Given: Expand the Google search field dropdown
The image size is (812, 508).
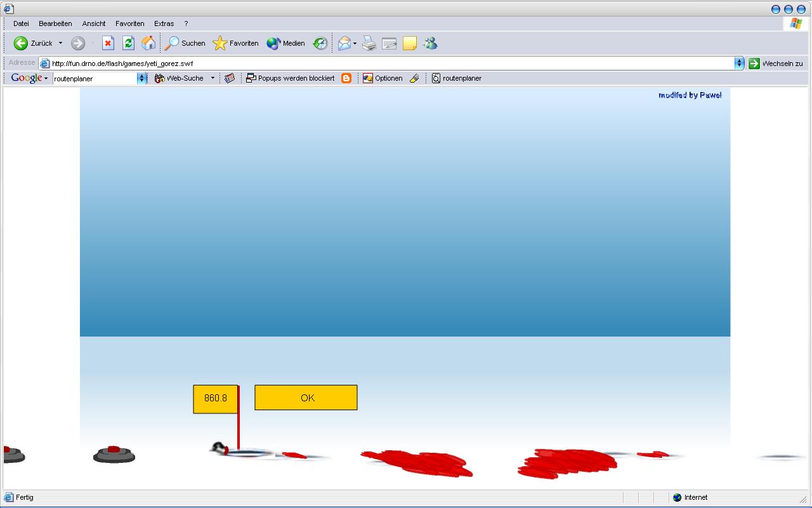Looking at the screenshot, I should coord(142,78).
